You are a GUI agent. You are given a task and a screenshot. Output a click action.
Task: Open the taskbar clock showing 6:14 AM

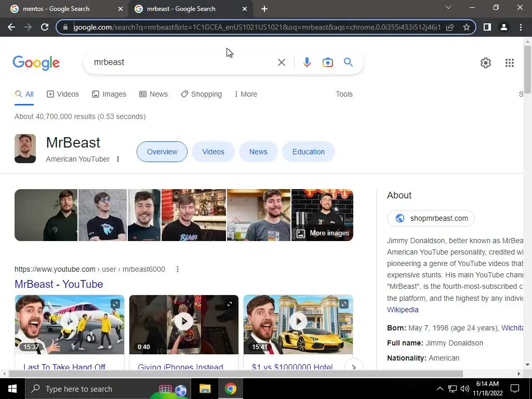pos(487,389)
